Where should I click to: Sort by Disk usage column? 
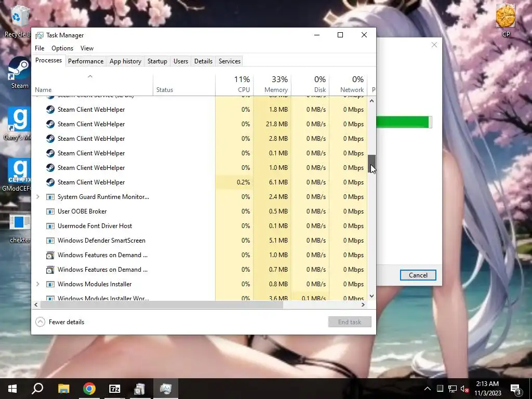[x=310, y=85]
